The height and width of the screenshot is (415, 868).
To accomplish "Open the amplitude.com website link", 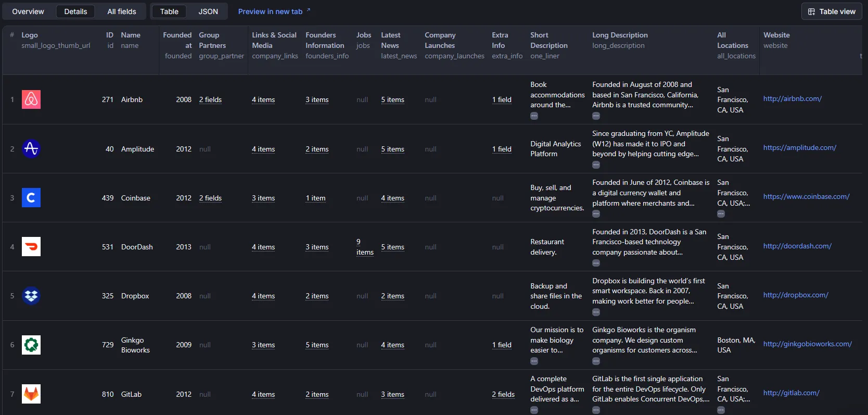I will tap(799, 148).
